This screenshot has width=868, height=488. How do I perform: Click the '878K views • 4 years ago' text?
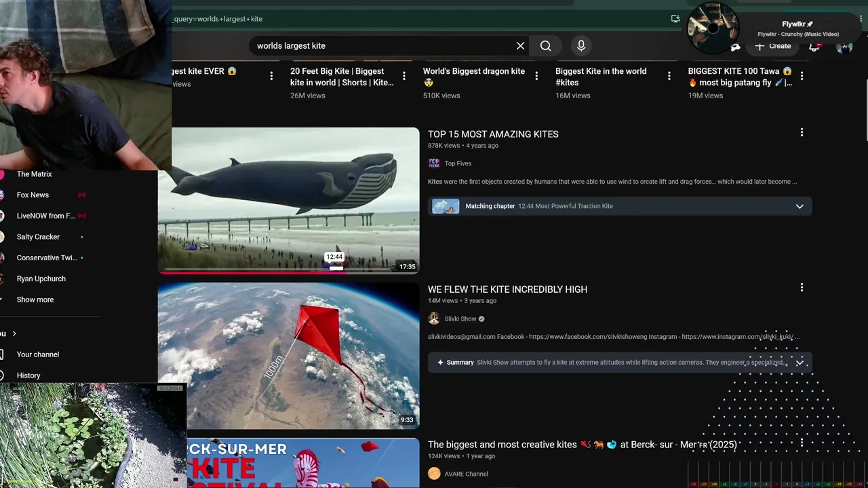point(463,146)
